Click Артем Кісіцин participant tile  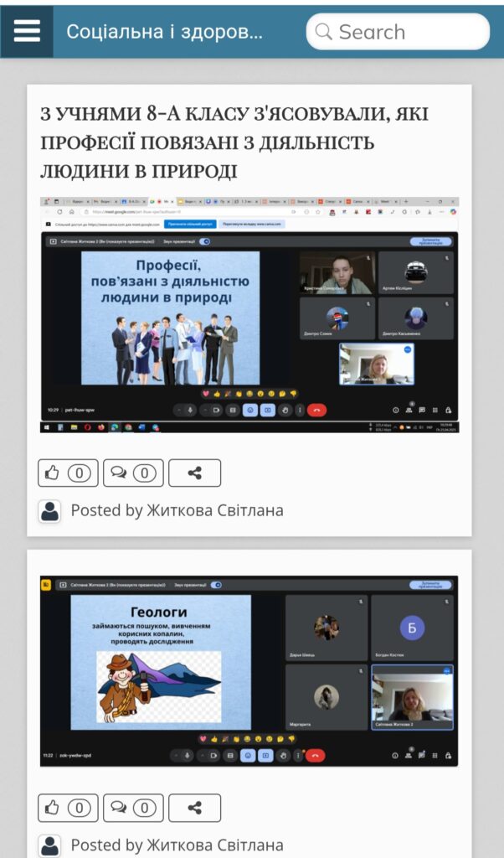[416, 272]
